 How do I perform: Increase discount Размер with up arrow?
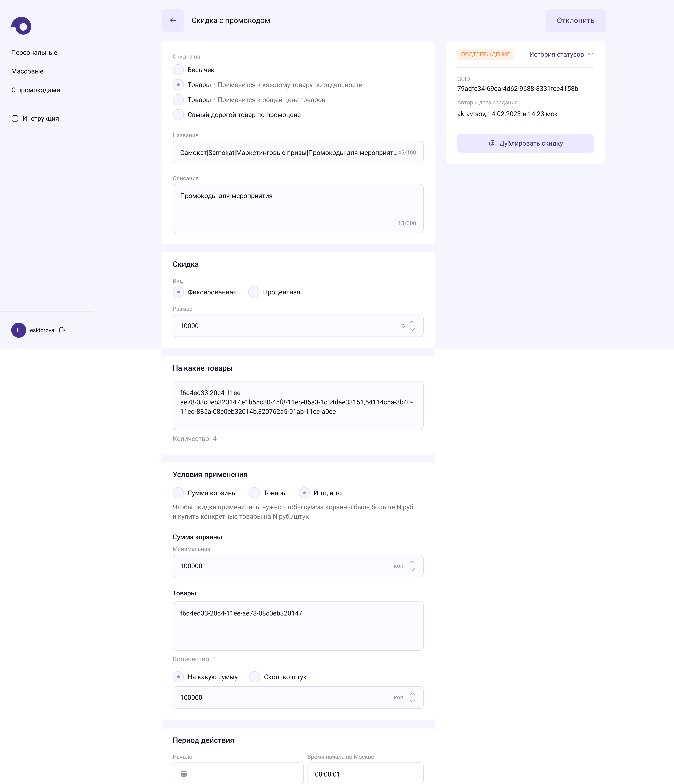point(413,322)
